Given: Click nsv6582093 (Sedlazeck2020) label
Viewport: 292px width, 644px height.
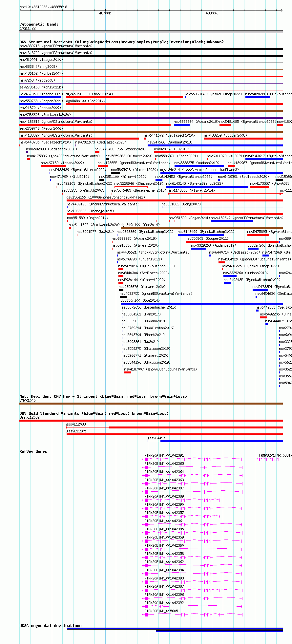Looking at the screenshot, I should click(52, 149).
